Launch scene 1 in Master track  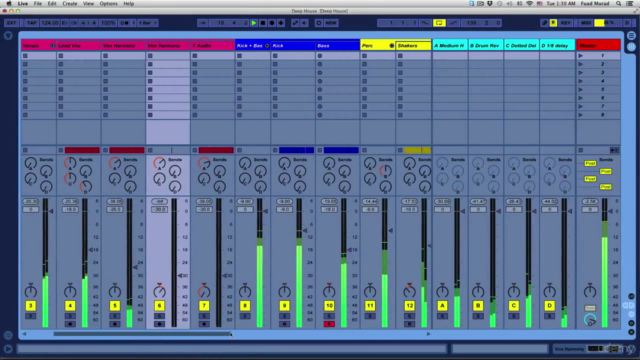pos(580,56)
